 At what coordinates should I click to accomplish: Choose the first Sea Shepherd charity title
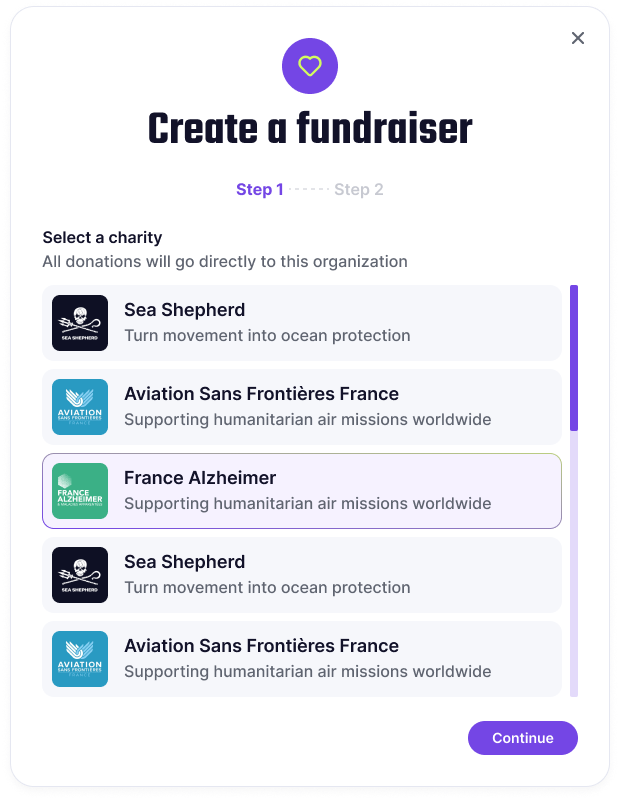click(x=184, y=310)
